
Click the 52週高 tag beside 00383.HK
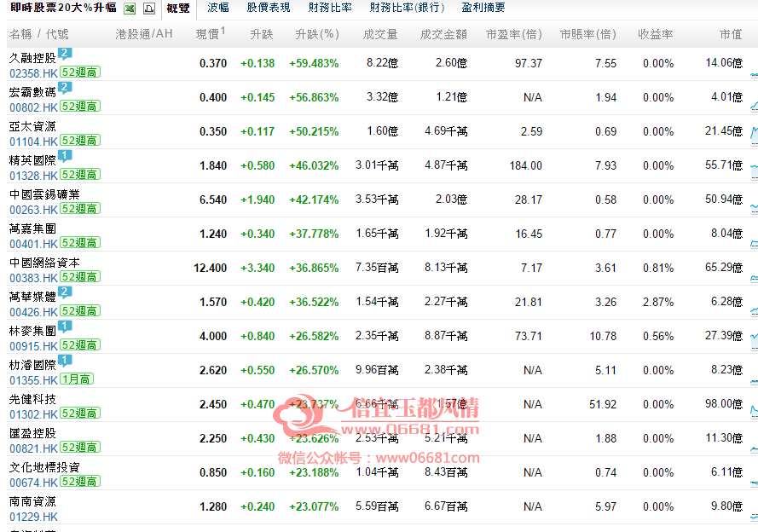pos(80,277)
